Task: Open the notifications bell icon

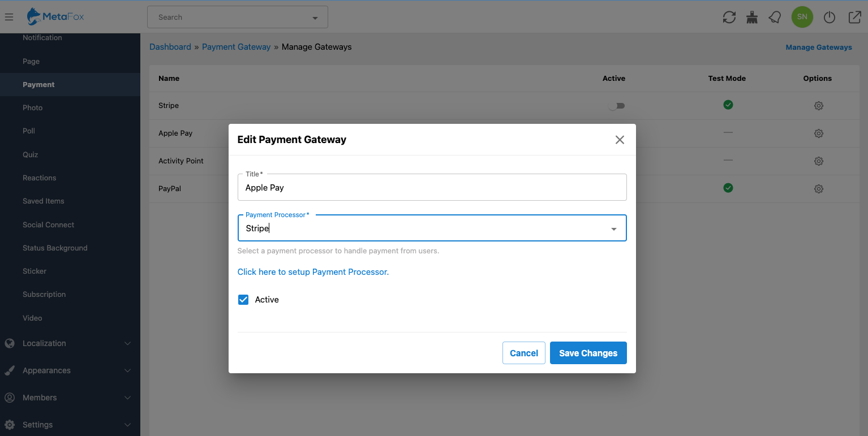Action: click(x=775, y=18)
